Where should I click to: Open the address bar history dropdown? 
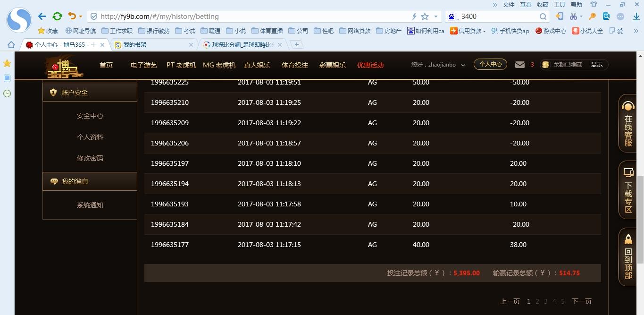436,17
